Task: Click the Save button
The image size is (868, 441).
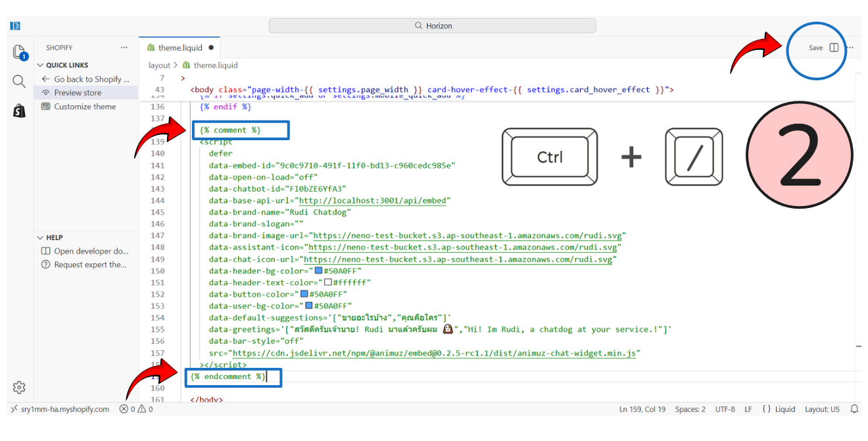Action: [x=815, y=48]
